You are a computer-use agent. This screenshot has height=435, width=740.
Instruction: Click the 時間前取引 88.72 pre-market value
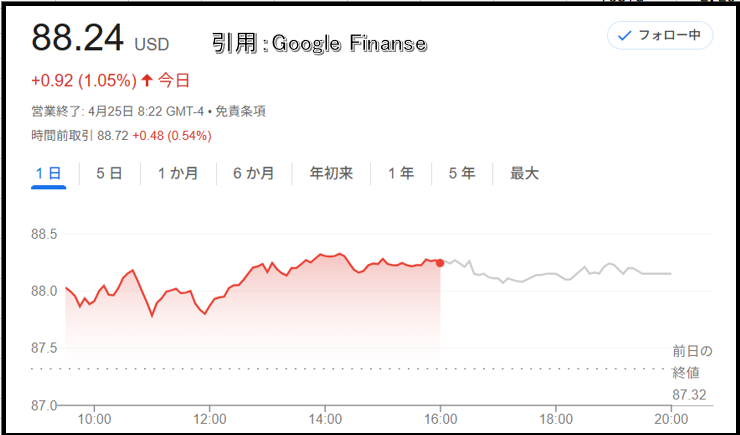tap(113, 136)
